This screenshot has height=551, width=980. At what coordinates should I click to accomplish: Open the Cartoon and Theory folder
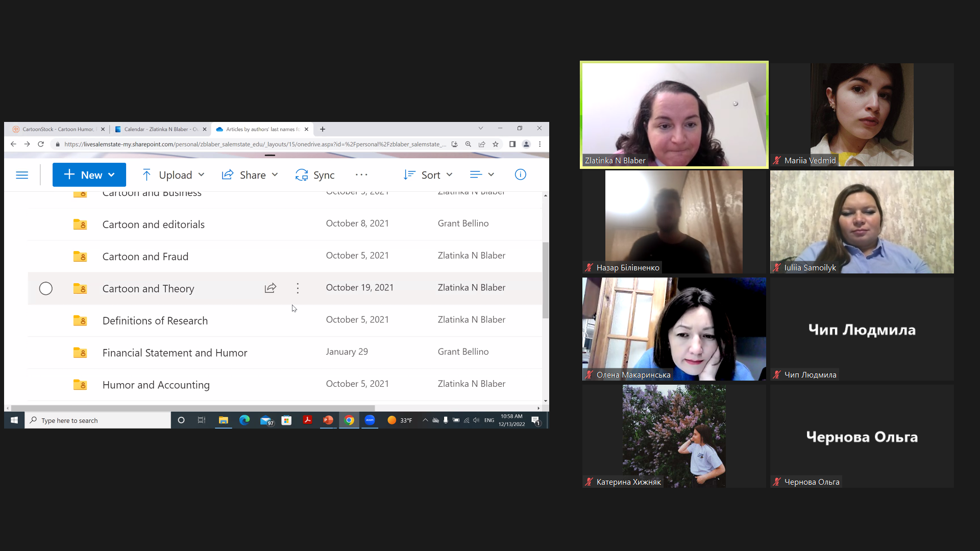pyautogui.click(x=148, y=289)
